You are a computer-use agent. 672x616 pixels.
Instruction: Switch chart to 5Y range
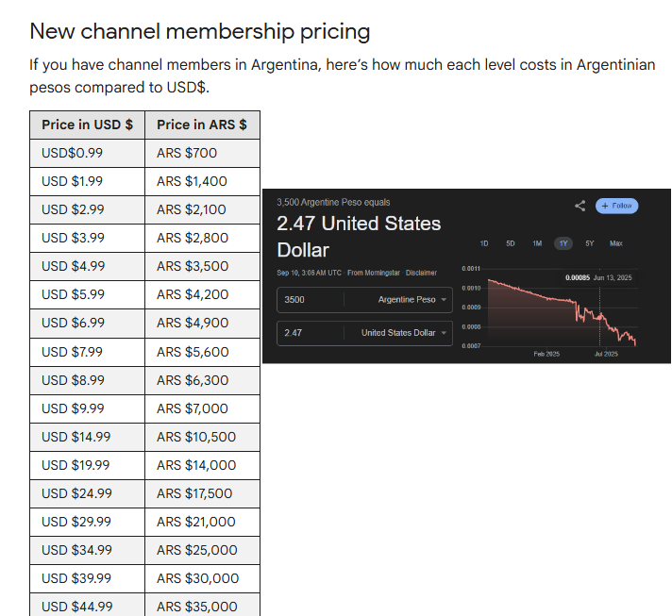pyautogui.click(x=590, y=243)
